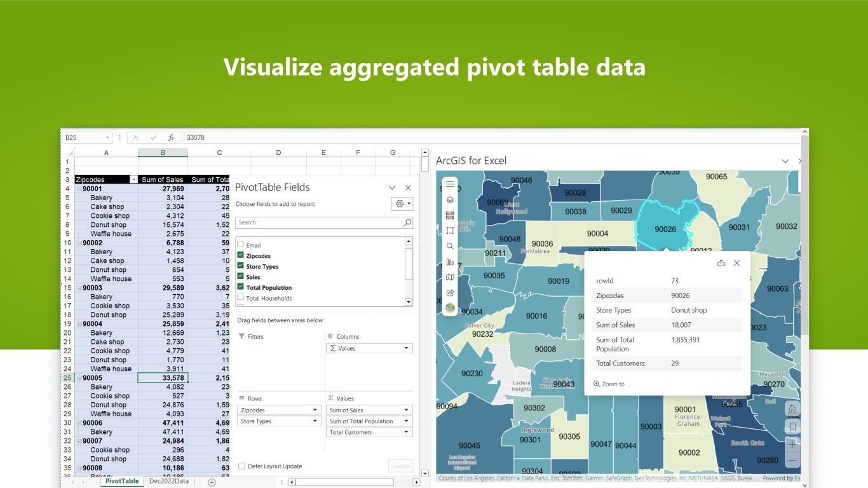Open Total Customers value field dropdown
The height and width of the screenshot is (488, 868).
tap(406, 432)
